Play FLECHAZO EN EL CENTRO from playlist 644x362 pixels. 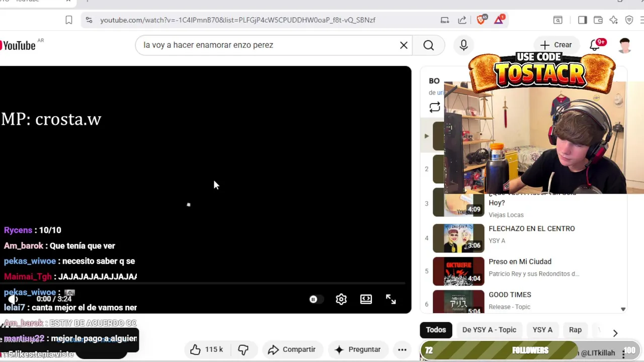pyautogui.click(x=531, y=229)
